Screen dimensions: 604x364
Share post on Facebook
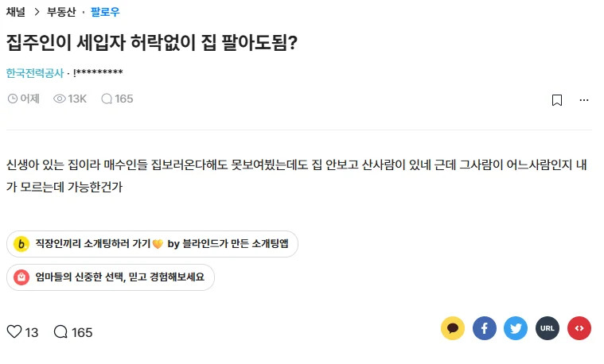(485, 328)
